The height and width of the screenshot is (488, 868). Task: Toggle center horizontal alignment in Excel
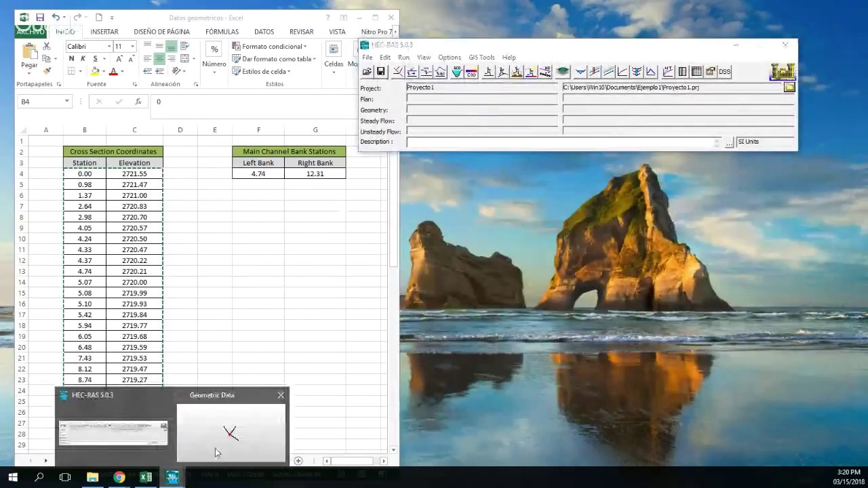tap(159, 59)
